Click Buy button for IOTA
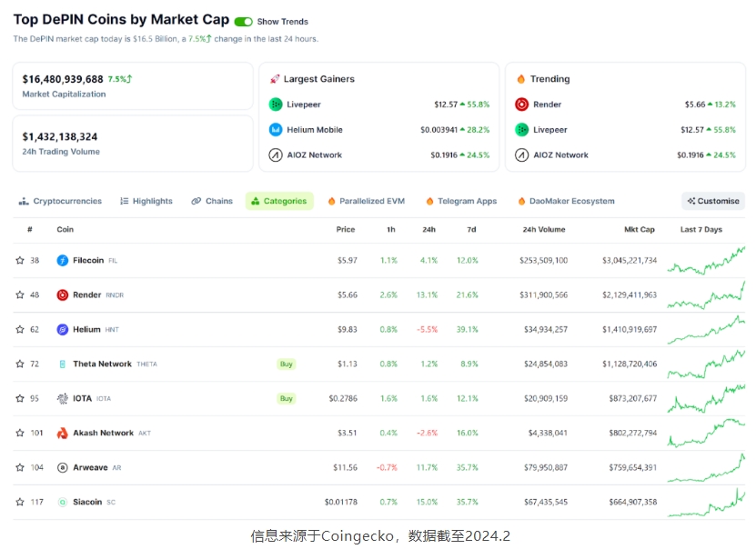This screenshot has height=549, width=756. (x=287, y=398)
